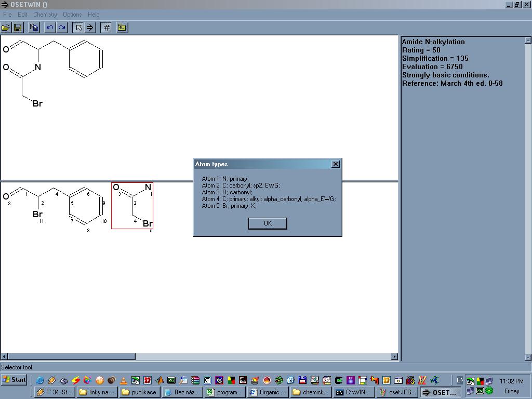Click the VLC cone quick launch icon
This screenshot has width=532, height=399.
pyautogui.click(x=124, y=380)
